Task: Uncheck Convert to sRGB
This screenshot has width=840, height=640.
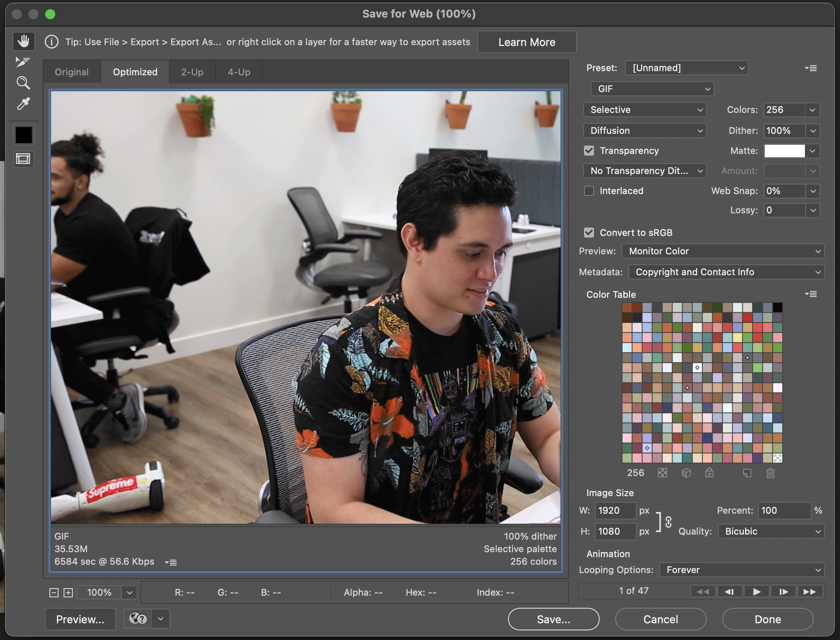Action: [x=589, y=233]
